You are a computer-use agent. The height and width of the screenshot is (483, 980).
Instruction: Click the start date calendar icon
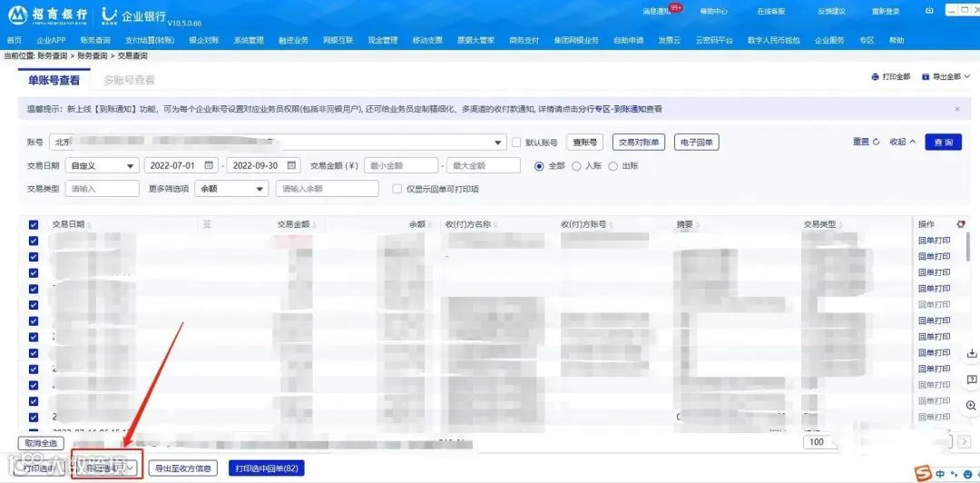[x=210, y=165]
